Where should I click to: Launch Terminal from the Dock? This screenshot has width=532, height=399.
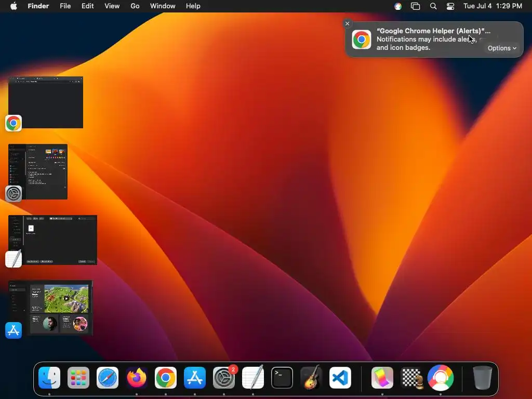click(282, 378)
